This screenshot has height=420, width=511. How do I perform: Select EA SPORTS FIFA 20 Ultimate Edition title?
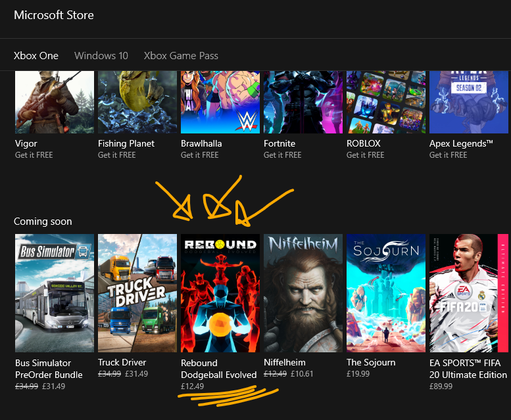pos(468,369)
